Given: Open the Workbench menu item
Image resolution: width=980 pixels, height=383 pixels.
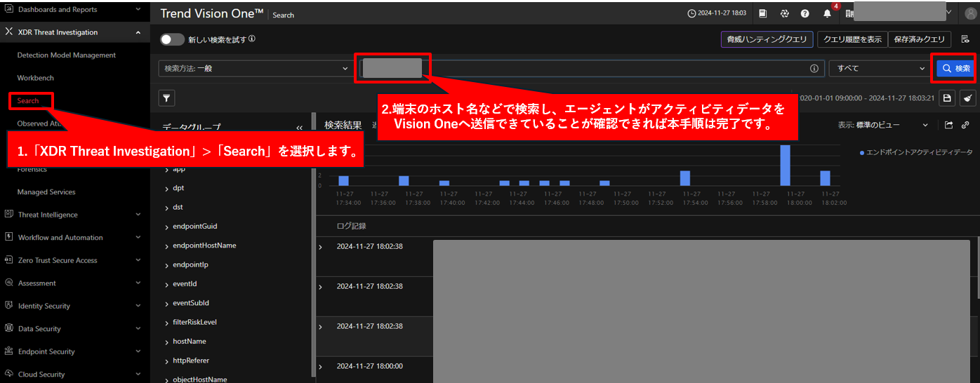Looking at the screenshot, I should (x=36, y=78).
